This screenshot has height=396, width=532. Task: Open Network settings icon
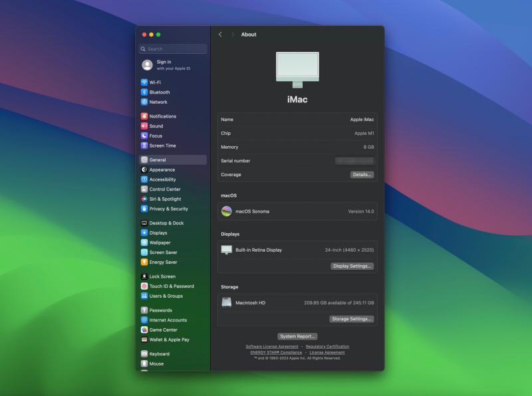tap(144, 102)
